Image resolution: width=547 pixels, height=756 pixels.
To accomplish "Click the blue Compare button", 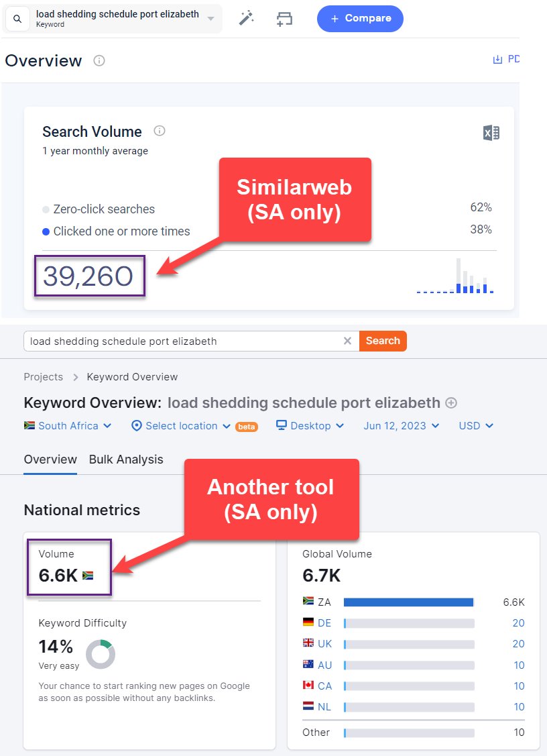I will coord(360,19).
